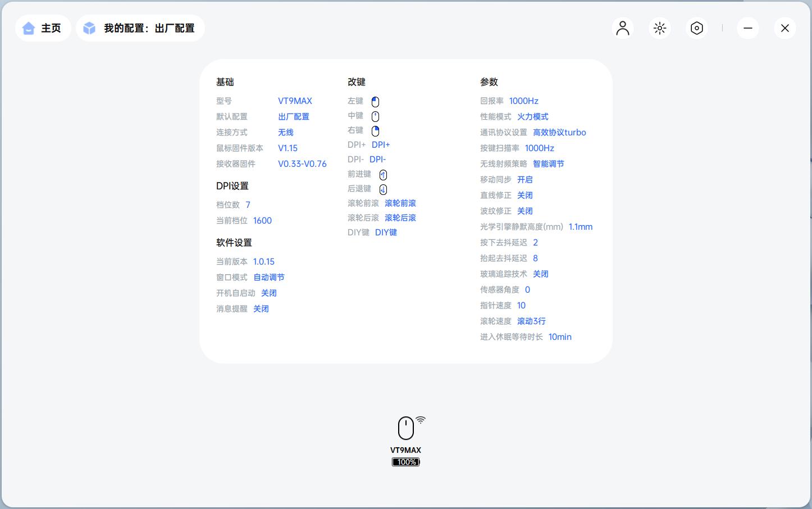Click the DPI设置 section heading

point(232,186)
